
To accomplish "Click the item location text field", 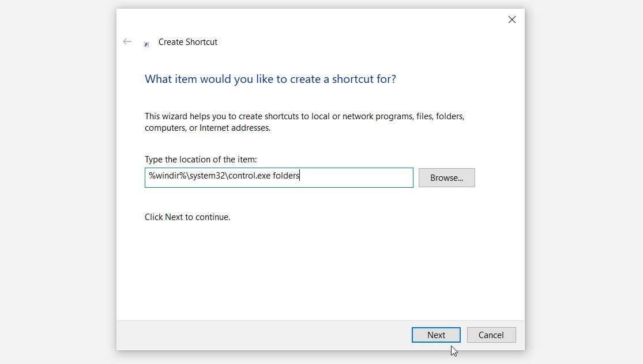I will [x=279, y=178].
